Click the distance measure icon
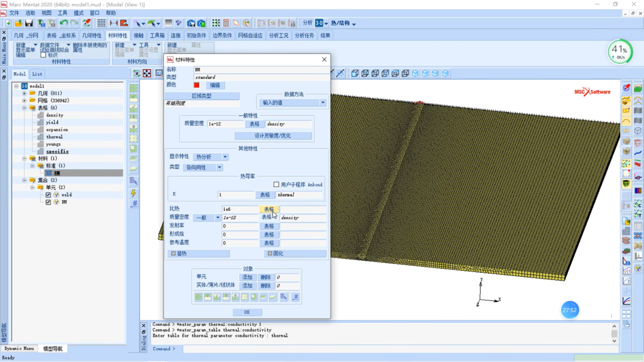Image resolution: width=644 pixels, height=362 pixels. 113,23
